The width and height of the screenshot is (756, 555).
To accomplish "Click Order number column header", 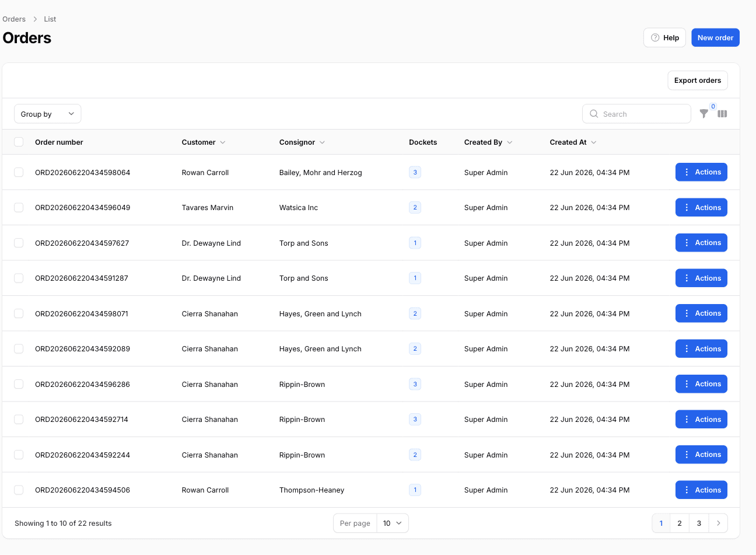I will tap(59, 142).
